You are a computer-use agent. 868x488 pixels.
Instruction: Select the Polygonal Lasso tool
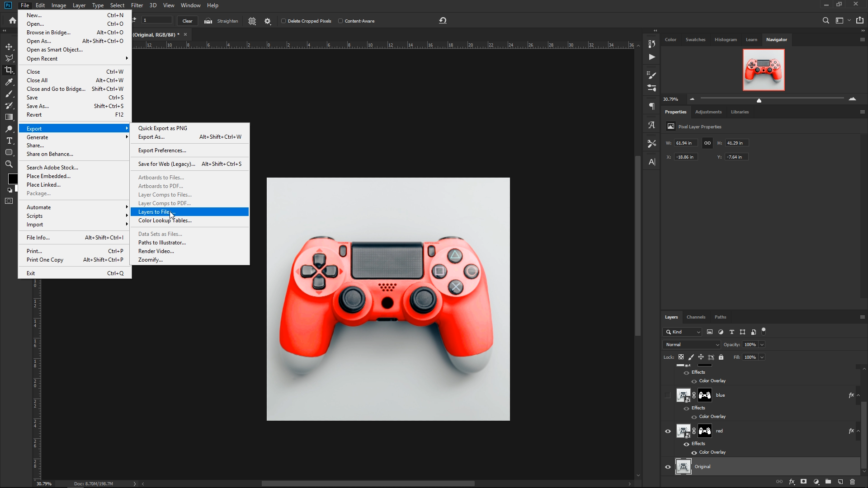pyautogui.click(x=9, y=58)
